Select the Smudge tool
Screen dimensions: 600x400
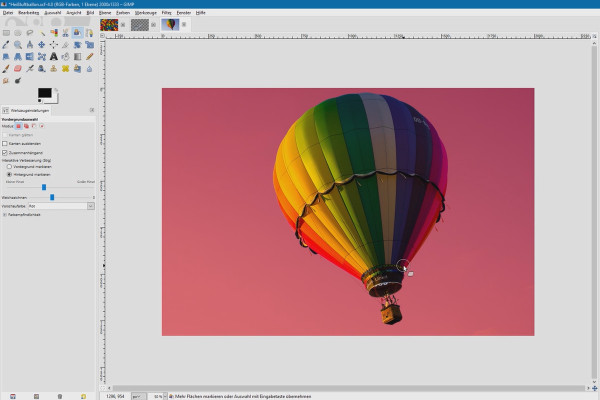click(6, 80)
